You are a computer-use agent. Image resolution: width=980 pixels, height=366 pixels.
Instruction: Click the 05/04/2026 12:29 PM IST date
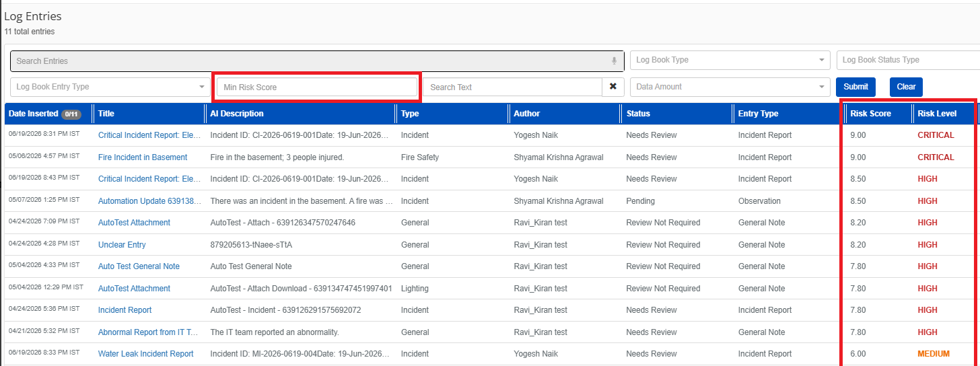point(46,288)
